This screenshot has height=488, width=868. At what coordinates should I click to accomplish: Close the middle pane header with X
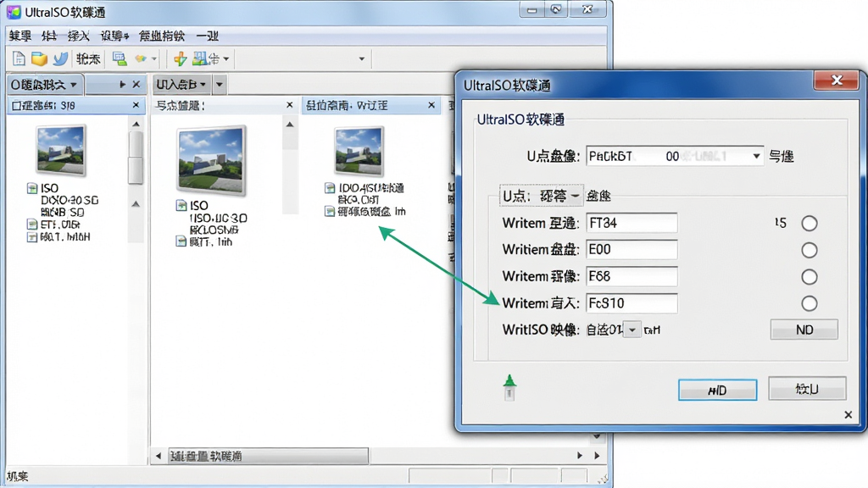[289, 105]
